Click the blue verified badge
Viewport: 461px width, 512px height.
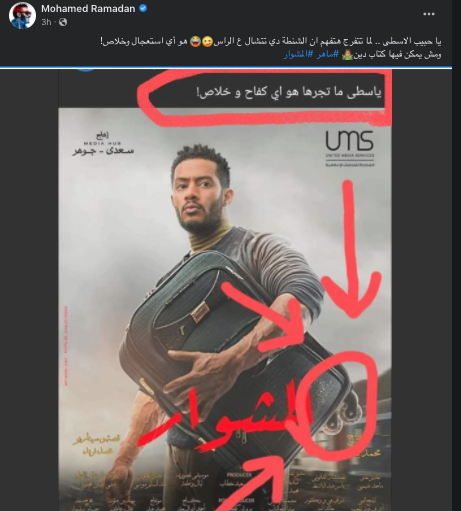(x=143, y=9)
